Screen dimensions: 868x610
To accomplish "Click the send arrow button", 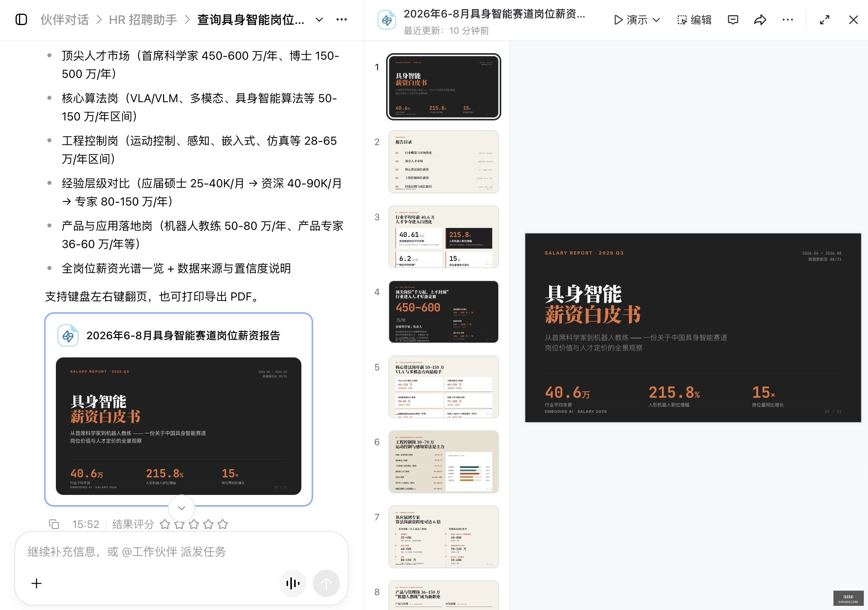I will [326, 583].
